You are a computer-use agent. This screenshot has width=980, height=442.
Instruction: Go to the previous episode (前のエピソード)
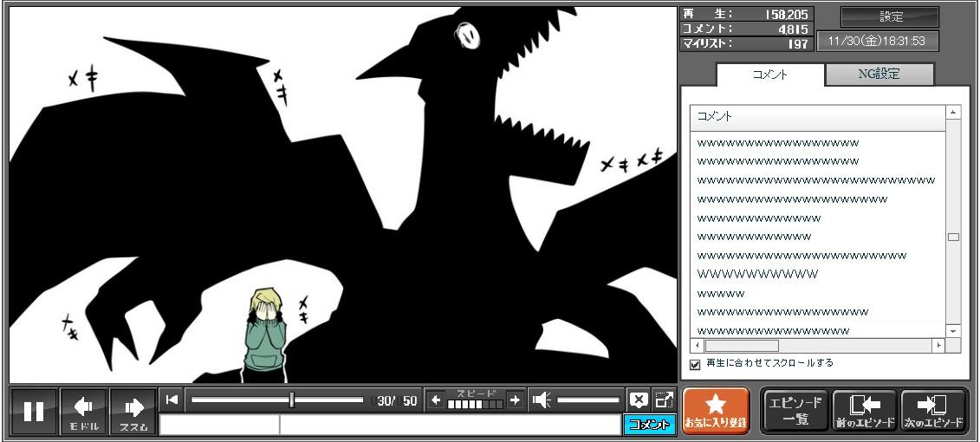point(864,411)
